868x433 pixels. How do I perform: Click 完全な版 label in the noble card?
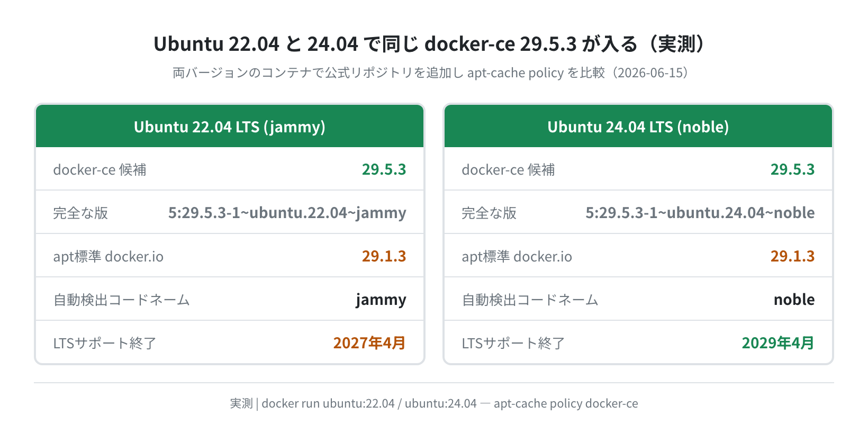[x=489, y=213]
